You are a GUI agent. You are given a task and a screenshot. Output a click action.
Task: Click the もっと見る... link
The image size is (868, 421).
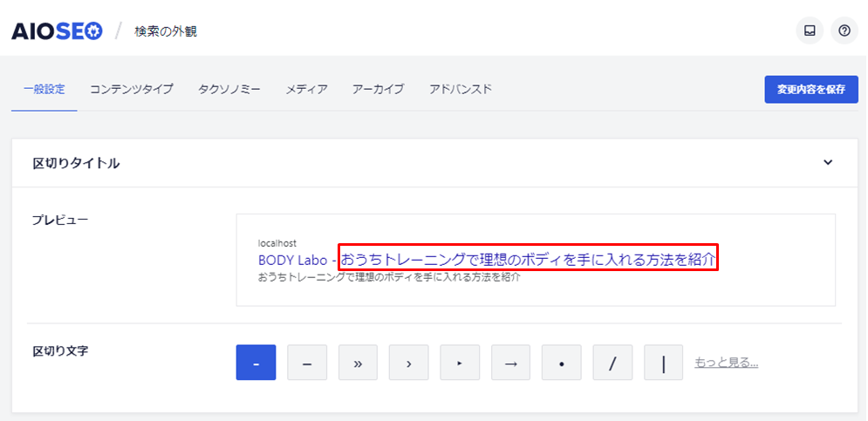[x=727, y=363]
